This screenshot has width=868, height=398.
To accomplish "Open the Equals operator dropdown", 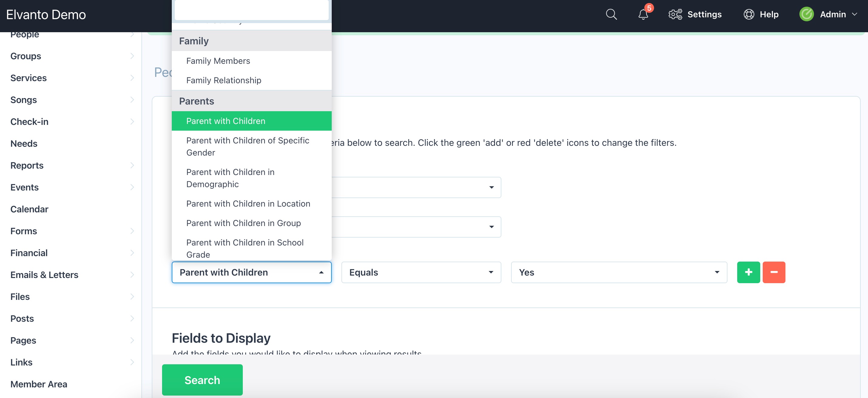I will (x=421, y=272).
